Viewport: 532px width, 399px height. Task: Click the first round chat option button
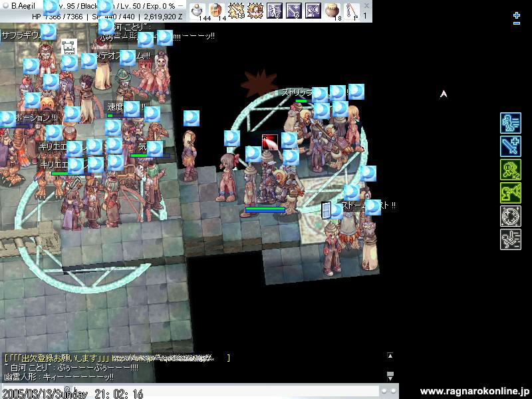(384, 391)
